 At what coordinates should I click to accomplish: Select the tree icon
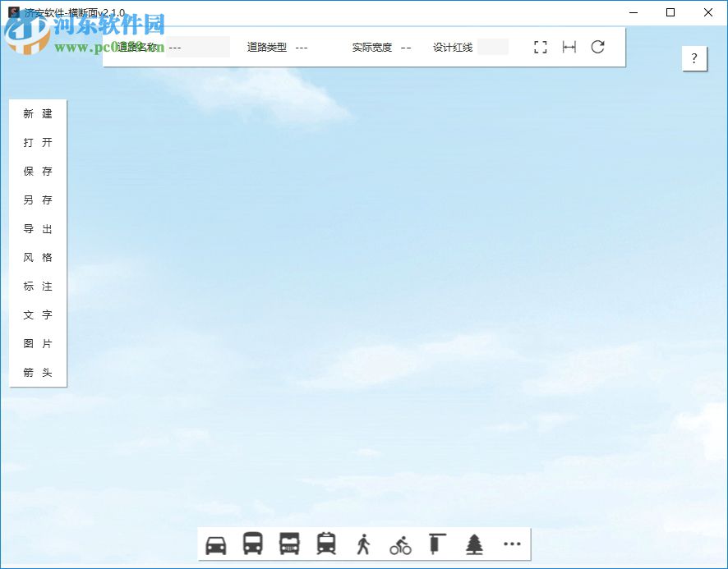point(474,544)
